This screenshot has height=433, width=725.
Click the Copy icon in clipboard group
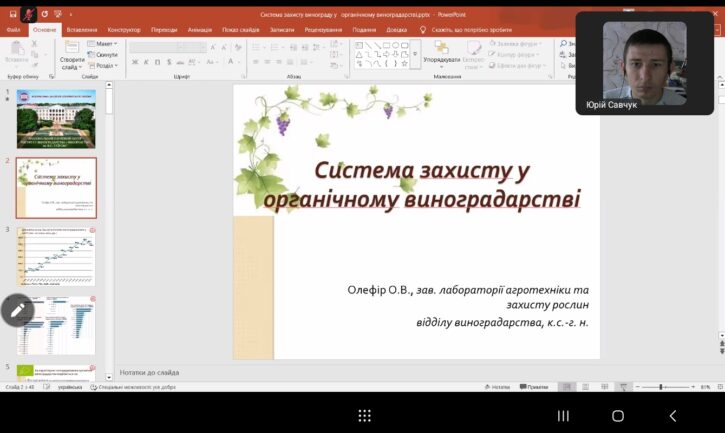pyautogui.click(x=34, y=55)
